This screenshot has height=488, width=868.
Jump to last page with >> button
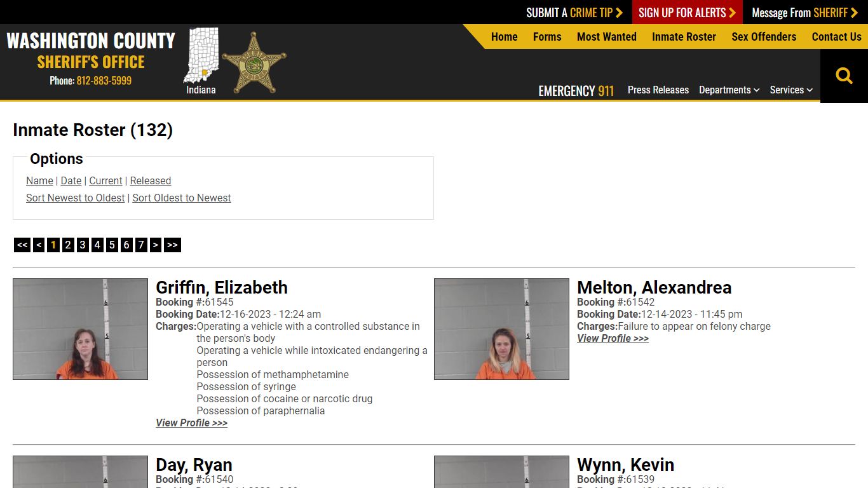pos(172,245)
